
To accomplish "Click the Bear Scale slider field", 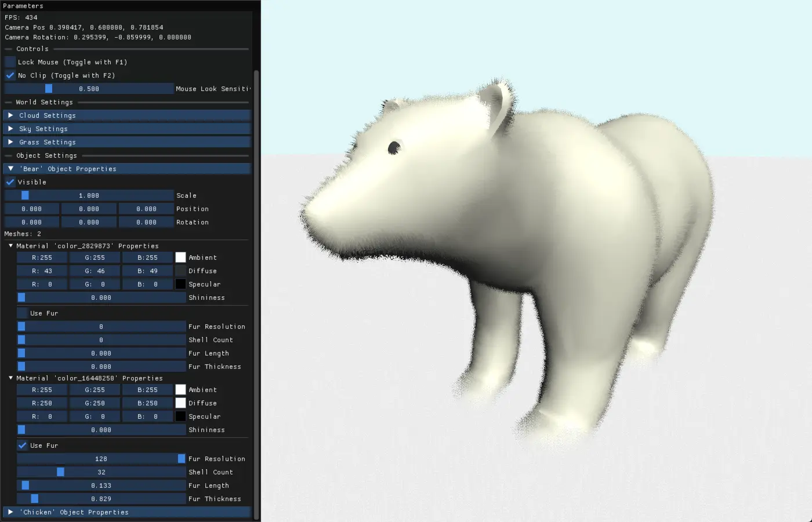I will (x=89, y=195).
